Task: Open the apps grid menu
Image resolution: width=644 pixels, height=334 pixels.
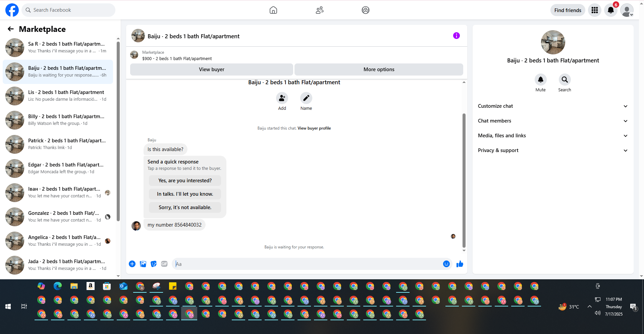Action: 595,10
